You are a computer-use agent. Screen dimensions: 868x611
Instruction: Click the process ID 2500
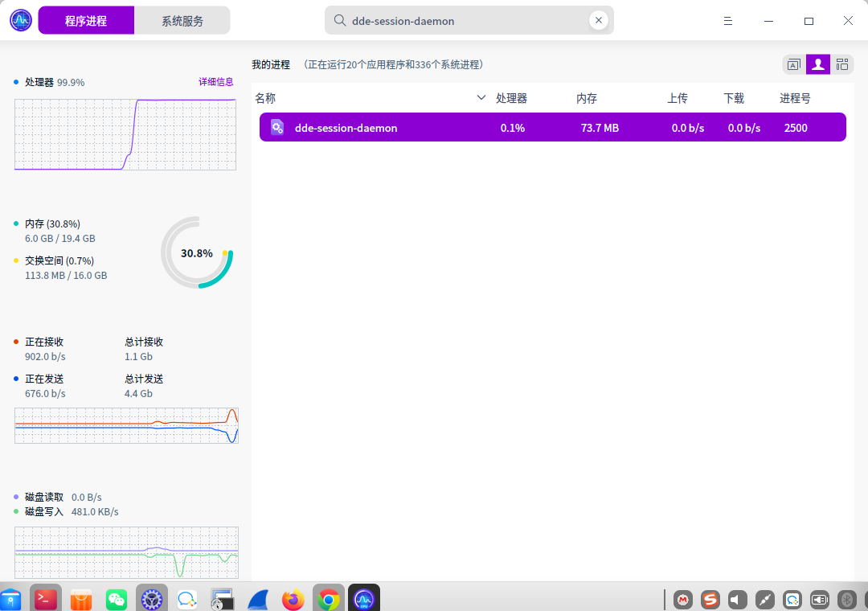pyautogui.click(x=796, y=128)
